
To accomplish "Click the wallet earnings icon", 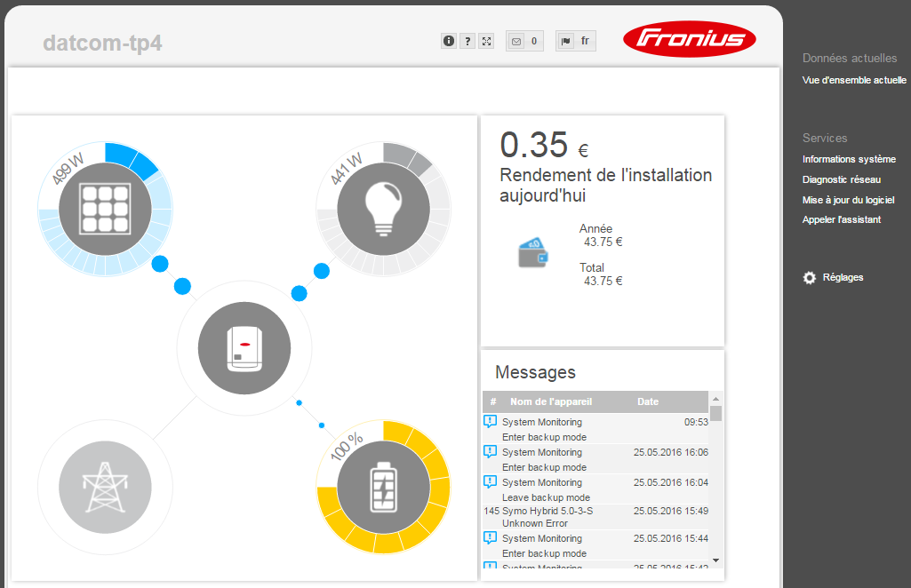I will click(x=534, y=251).
